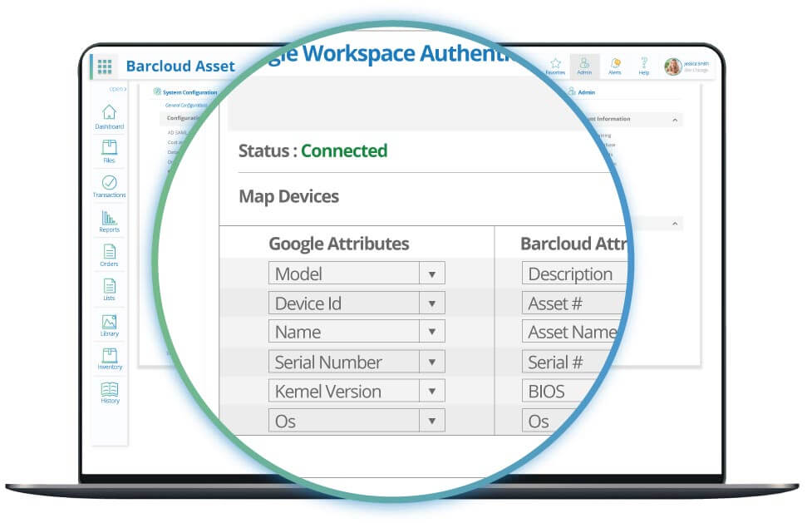Collapse the lower section chevron below Information
812x523 pixels.
[675, 224]
